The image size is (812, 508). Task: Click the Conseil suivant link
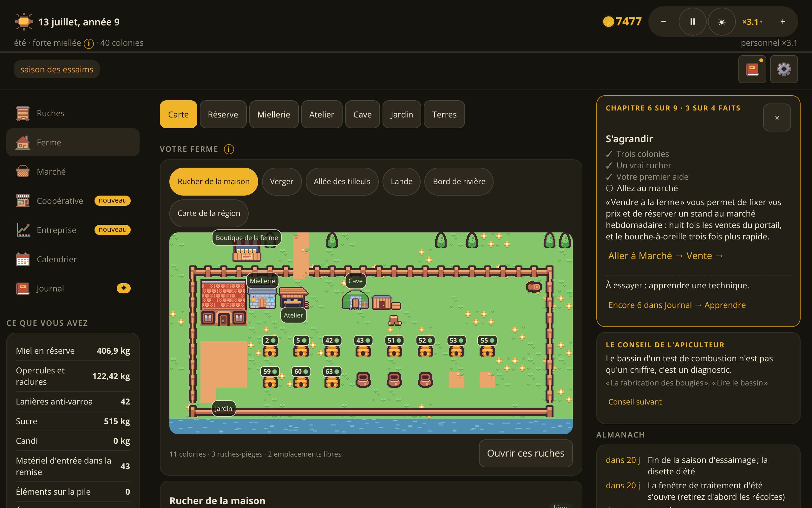pos(635,402)
